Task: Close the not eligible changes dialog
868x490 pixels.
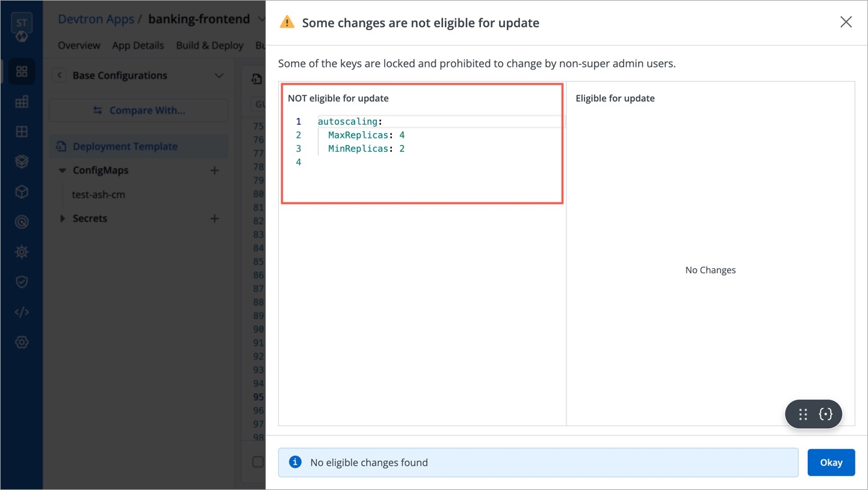Action: (x=846, y=22)
